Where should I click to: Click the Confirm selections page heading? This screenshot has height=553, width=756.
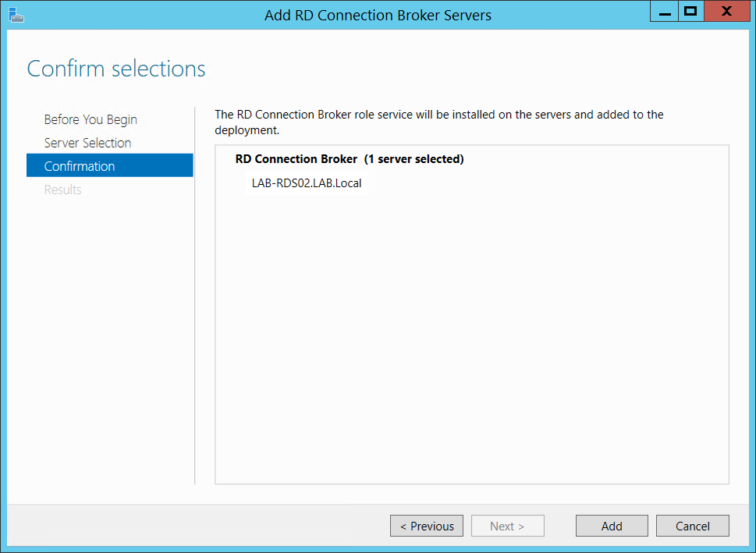point(116,69)
